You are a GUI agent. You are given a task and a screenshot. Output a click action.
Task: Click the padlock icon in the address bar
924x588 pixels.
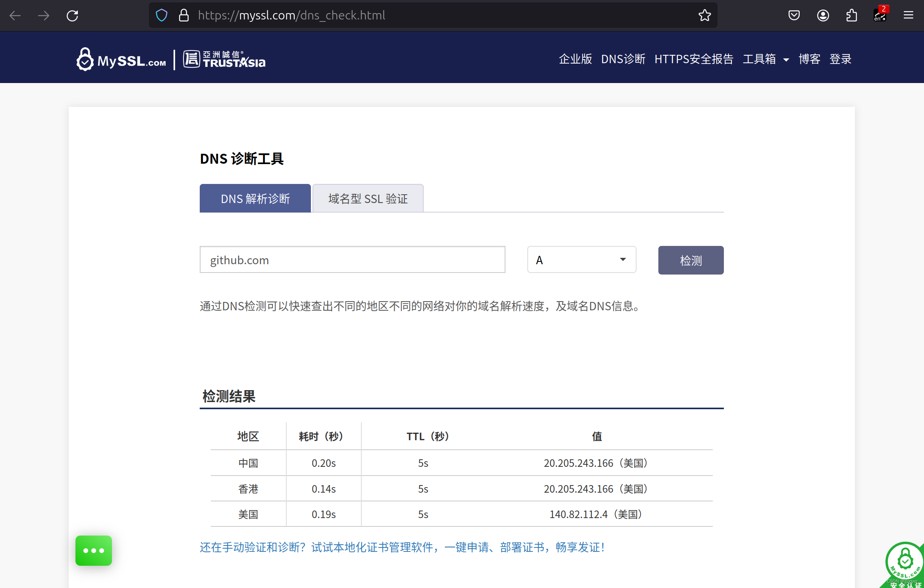coord(183,15)
